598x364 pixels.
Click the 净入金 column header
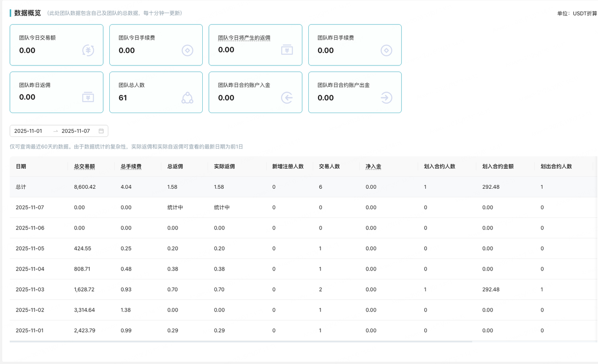[x=373, y=166]
